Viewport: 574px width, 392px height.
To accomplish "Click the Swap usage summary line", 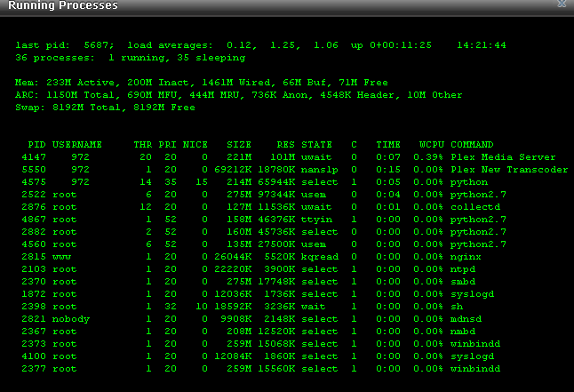I will (x=105, y=107).
